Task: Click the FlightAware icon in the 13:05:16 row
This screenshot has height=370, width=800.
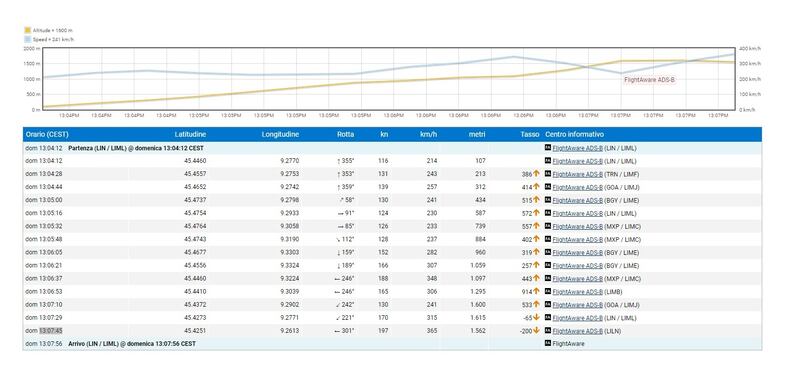Action: pyautogui.click(x=548, y=213)
